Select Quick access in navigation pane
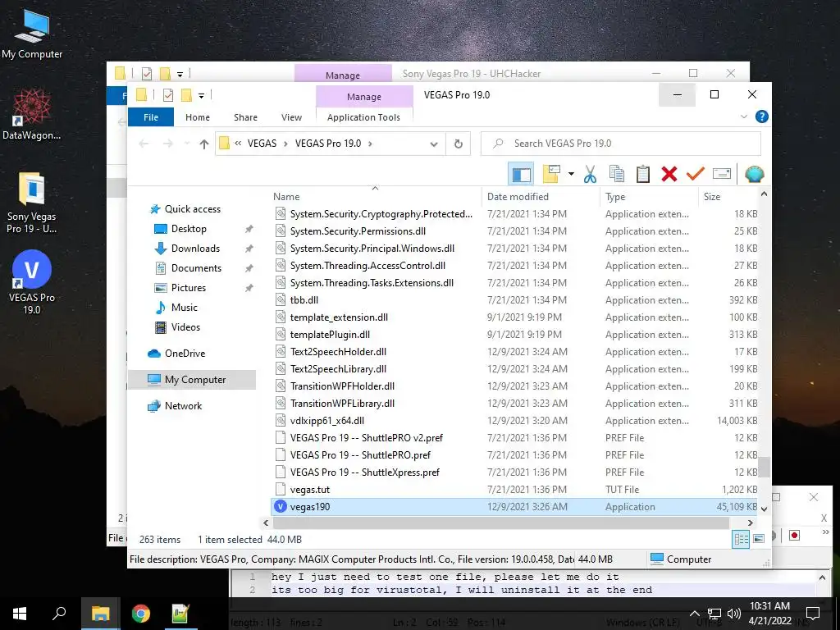840x630 pixels. point(192,209)
